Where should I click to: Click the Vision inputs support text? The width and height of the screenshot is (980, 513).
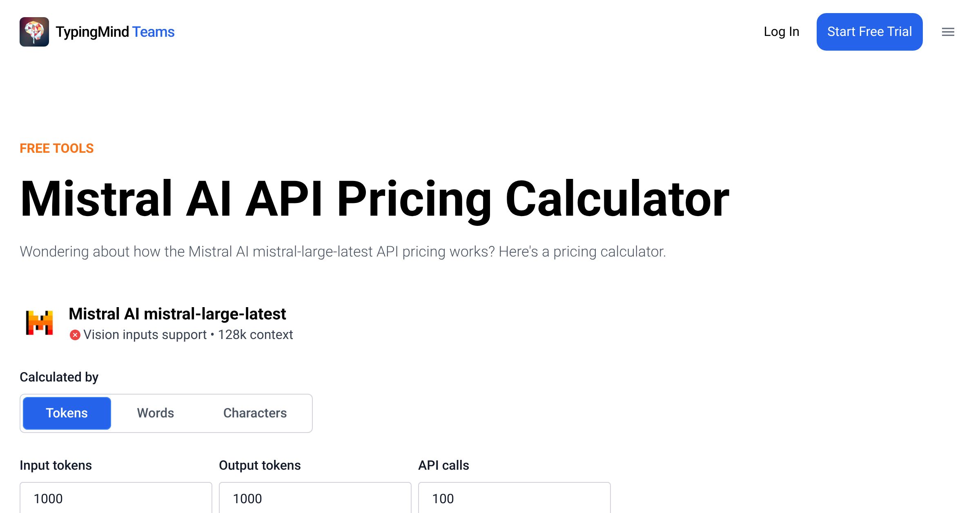click(145, 335)
